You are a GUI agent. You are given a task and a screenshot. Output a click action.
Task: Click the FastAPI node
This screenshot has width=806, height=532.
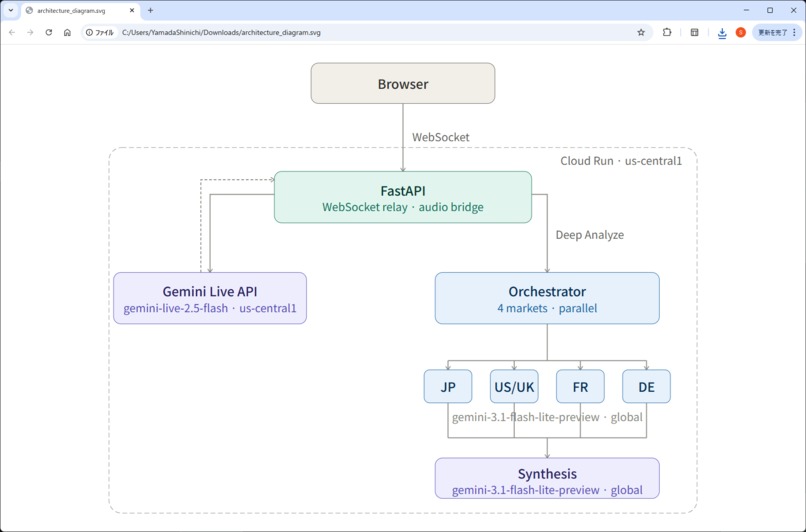click(x=403, y=197)
